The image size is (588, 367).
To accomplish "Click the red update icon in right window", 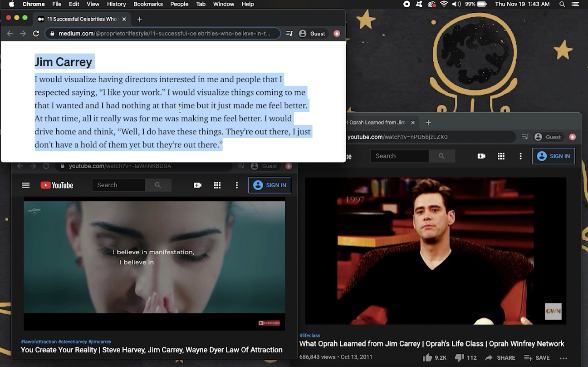I will click(x=573, y=137).
